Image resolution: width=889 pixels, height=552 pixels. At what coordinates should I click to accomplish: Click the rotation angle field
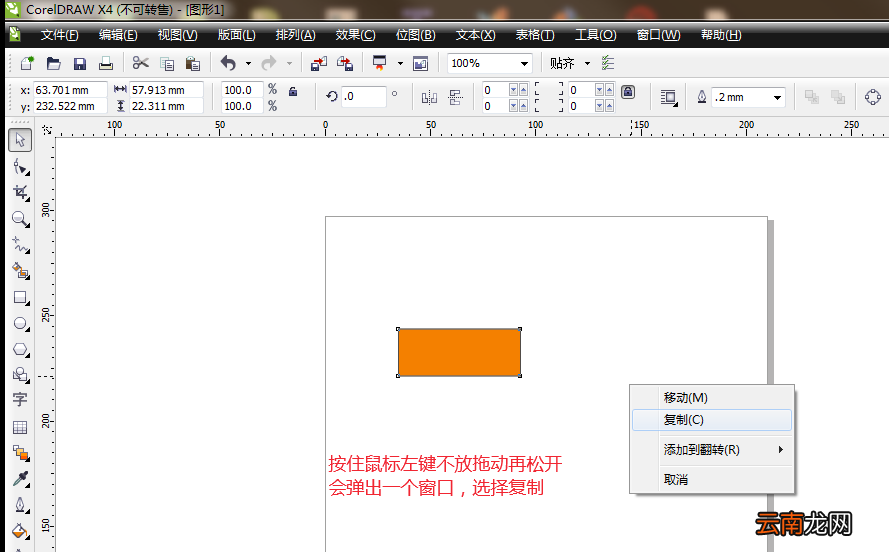[x=363, y=97]
